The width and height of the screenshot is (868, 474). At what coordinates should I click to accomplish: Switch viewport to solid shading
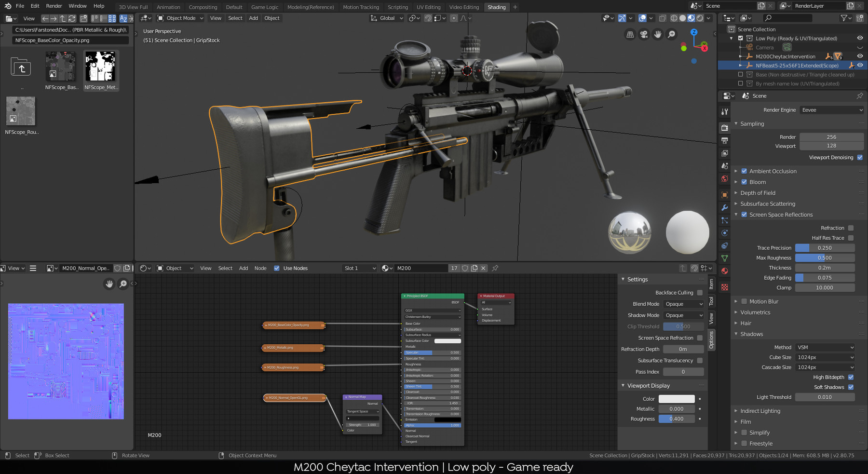[x=682, y=18]
